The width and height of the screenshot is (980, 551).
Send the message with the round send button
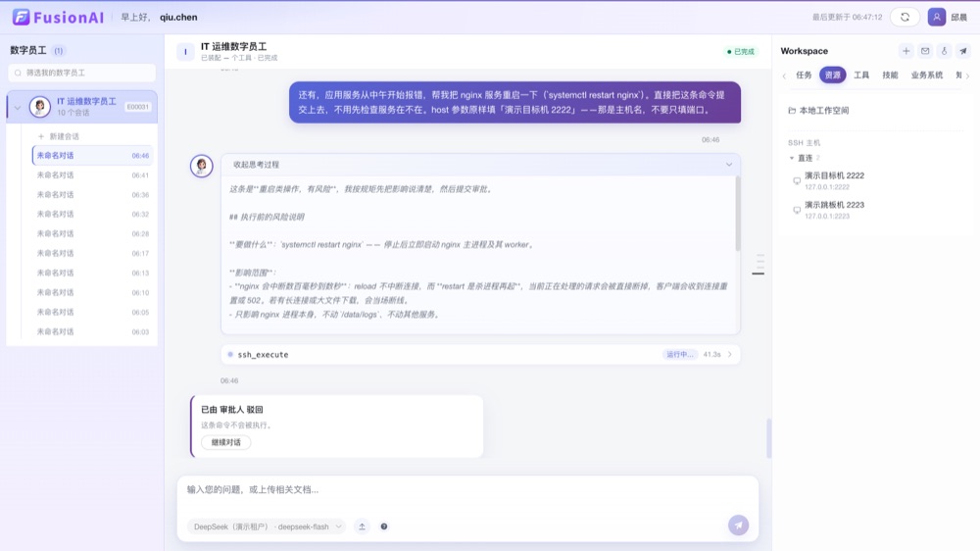coord(738,526)
